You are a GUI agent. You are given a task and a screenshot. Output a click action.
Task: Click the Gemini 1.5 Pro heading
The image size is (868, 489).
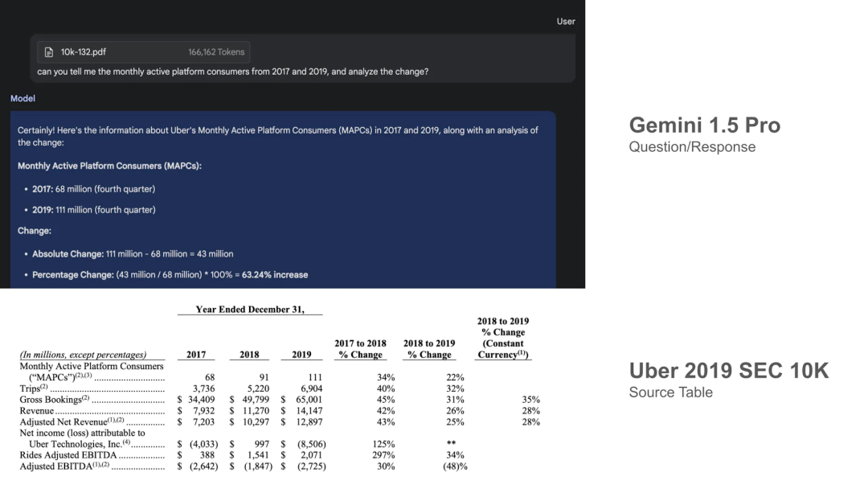704,125
